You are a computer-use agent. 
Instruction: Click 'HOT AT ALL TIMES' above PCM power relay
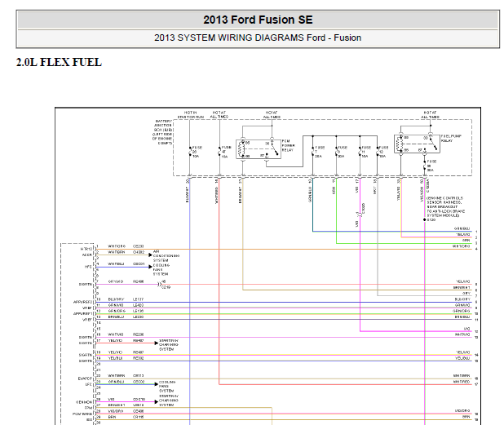click(272, 115)
